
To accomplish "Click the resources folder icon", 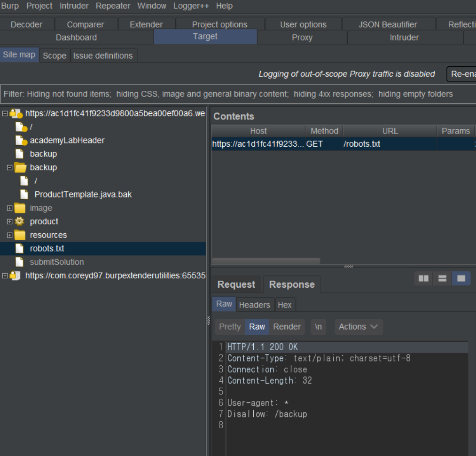I will click(x=20, y=235).
